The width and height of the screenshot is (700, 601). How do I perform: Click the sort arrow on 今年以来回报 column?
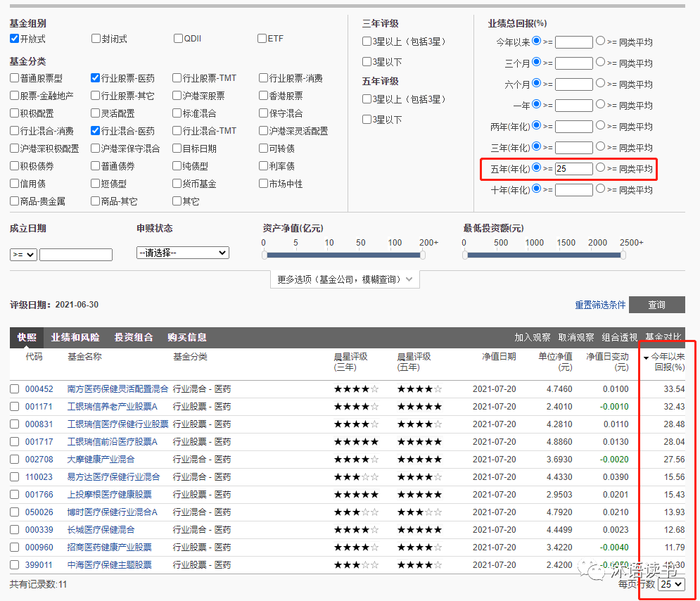click(x=646, y=358)
